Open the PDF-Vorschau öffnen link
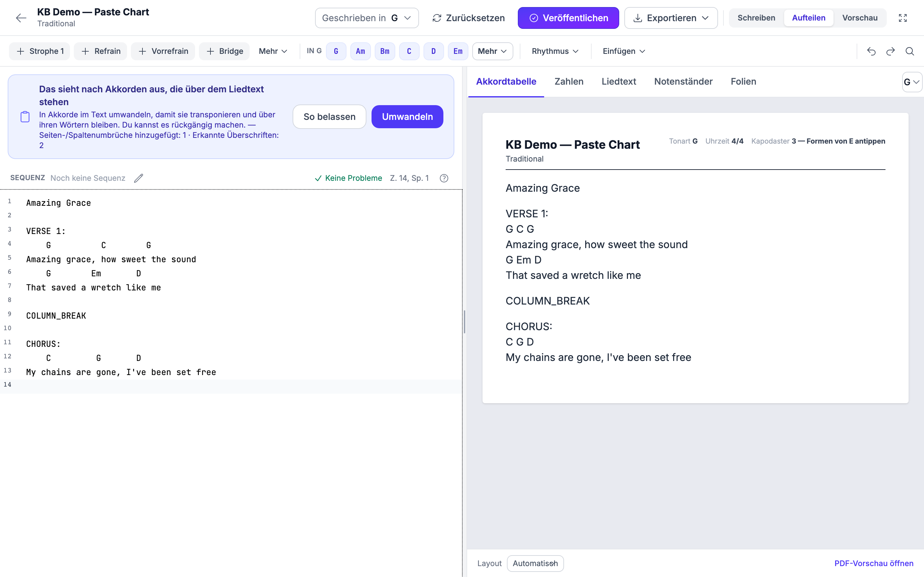Viewport: 924px width, 577px height. tap(874, 563)
